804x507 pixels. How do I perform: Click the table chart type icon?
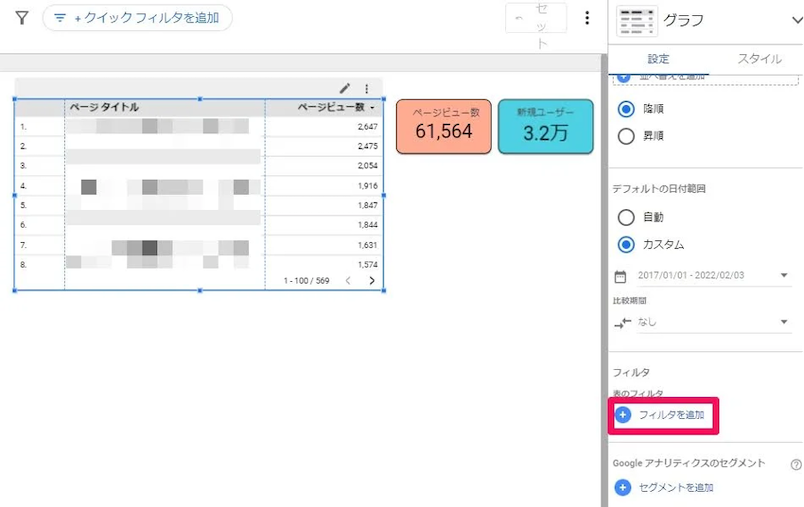[637, 19]
